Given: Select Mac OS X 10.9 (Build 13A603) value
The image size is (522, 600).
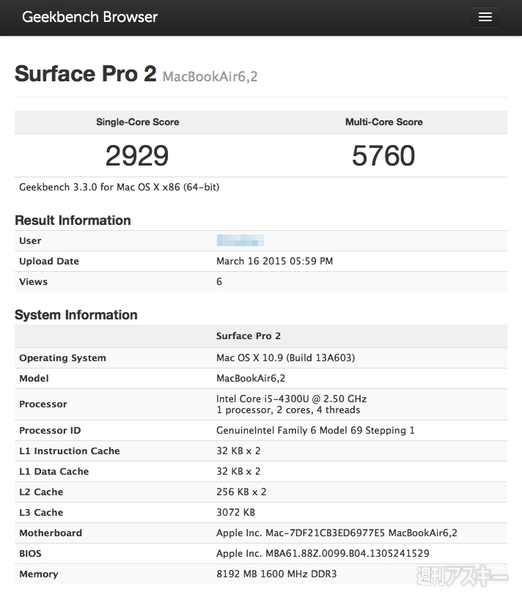Looking at the screenshot, I should [285, 358].
